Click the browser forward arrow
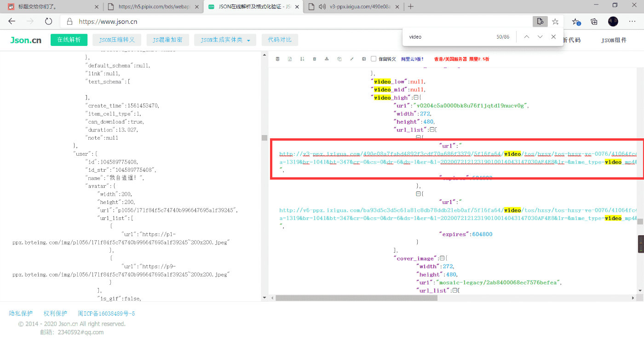This screenshot has width=644, height=345. (30, 22)
